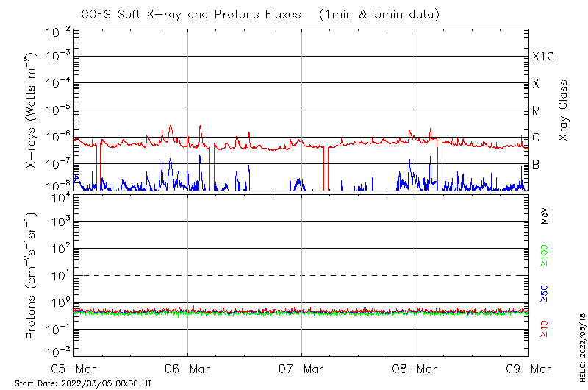Viewport: 588px width, 390px height.
Task: Click the 09-Mar date at axis end
Action: pyautogui.click(x=528, y=368)
